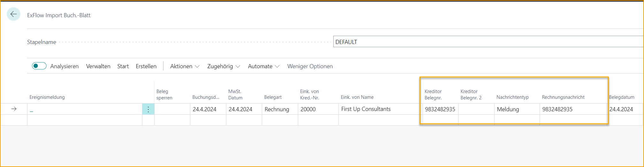Open the Erstellen menu
The width and height of the screenshot is (644, 167).
click(x=146, y=66)
